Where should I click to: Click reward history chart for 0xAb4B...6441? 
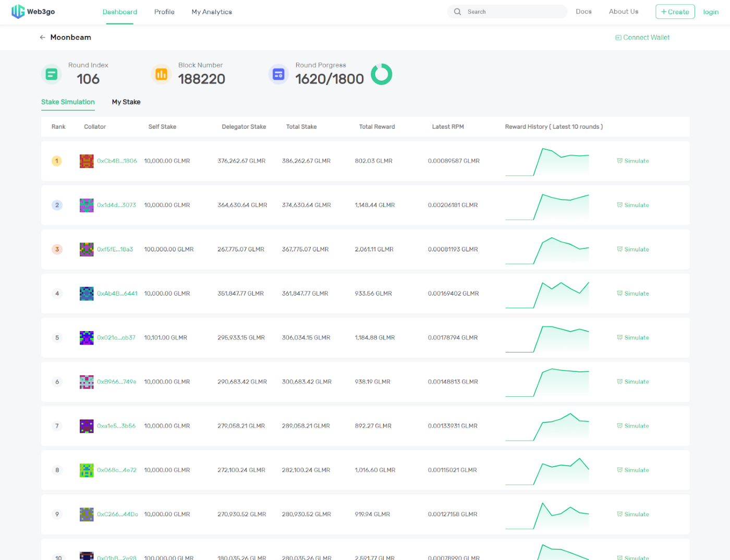point(547,295)
